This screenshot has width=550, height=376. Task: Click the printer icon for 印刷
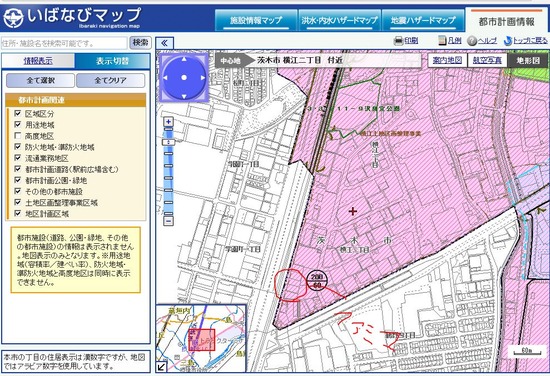[398, 41]
